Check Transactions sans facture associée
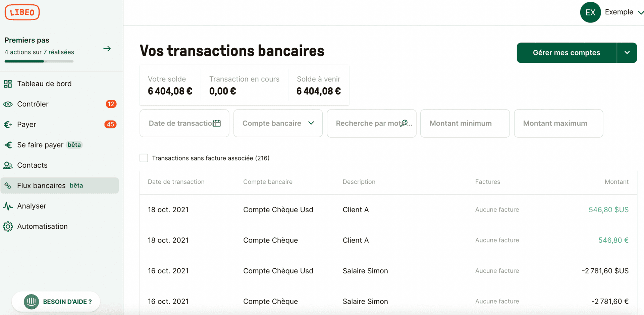644x315 pixels. [144, 158]
